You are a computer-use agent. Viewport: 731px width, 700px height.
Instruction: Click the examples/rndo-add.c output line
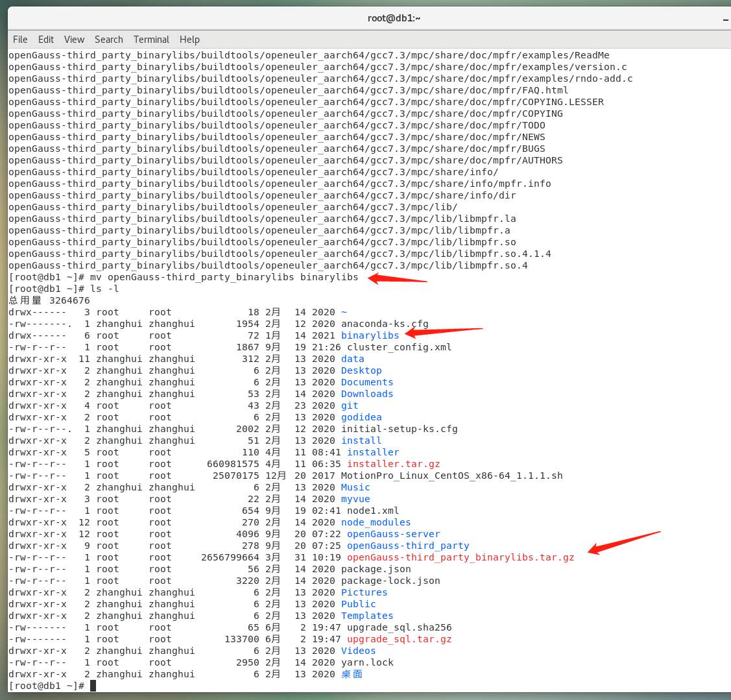coord(320,78)
